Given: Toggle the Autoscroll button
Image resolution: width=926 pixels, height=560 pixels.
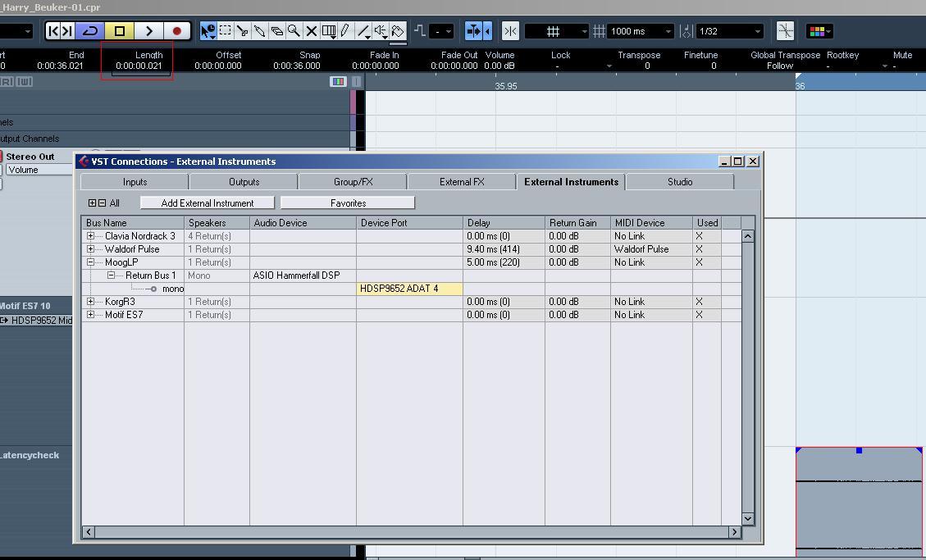Looking at the screenshot, I should [x=473, y=30].
